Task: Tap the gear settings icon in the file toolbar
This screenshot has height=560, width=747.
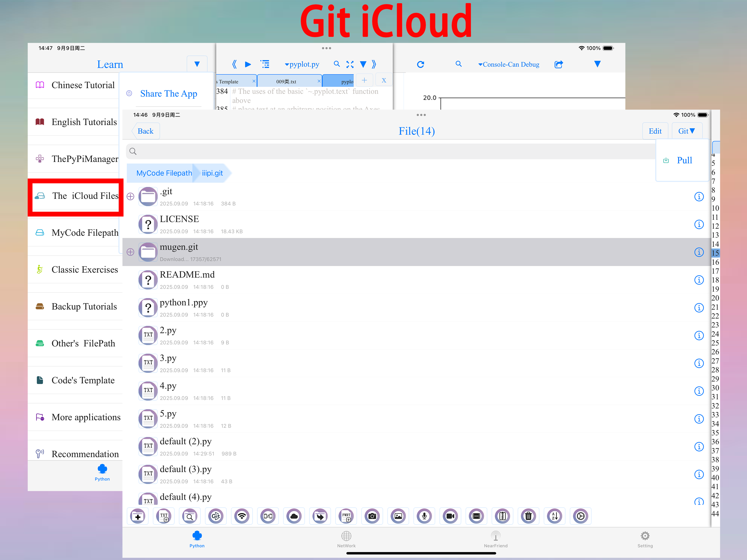Action: 581,516
